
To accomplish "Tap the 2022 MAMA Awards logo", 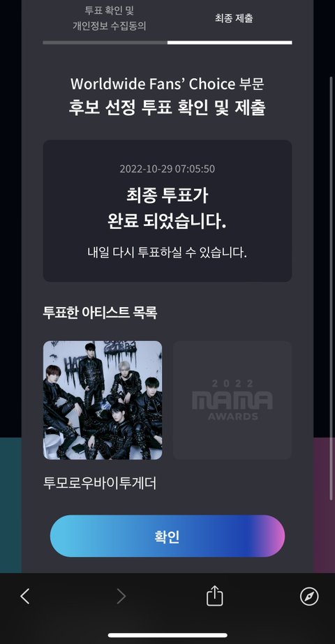I will (232, 400).
